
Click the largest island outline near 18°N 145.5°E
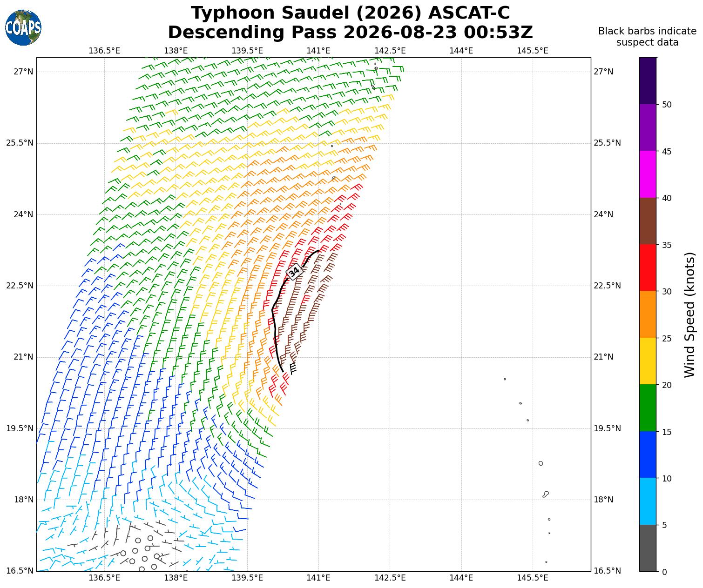546,494
